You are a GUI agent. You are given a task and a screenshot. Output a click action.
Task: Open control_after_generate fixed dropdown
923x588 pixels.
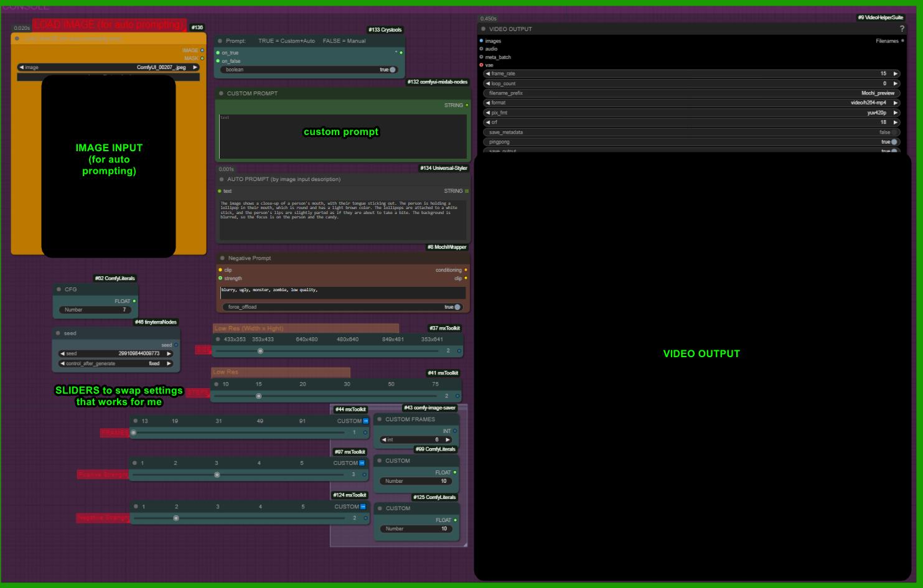[x=115, y=364]
